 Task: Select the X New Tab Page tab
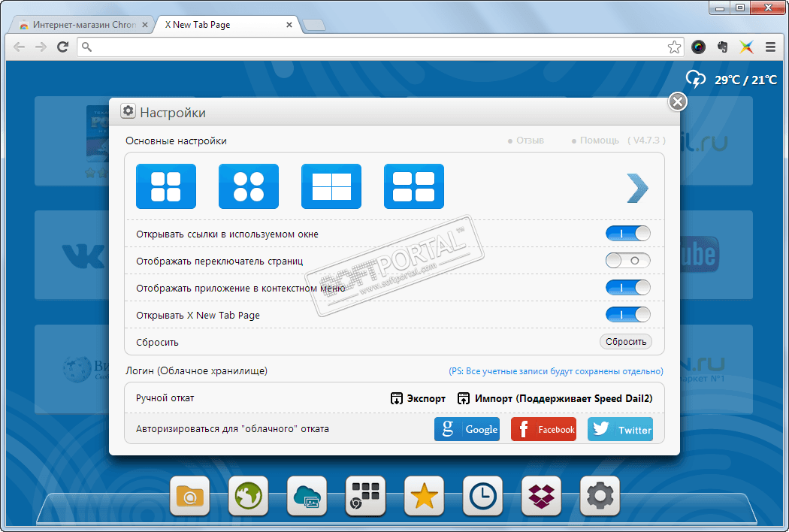[x=226, y=25]
